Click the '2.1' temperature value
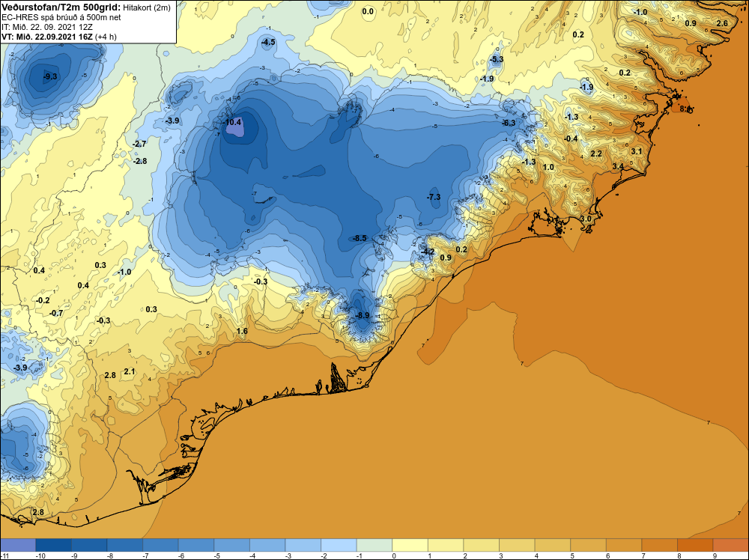 pos(130,371)
